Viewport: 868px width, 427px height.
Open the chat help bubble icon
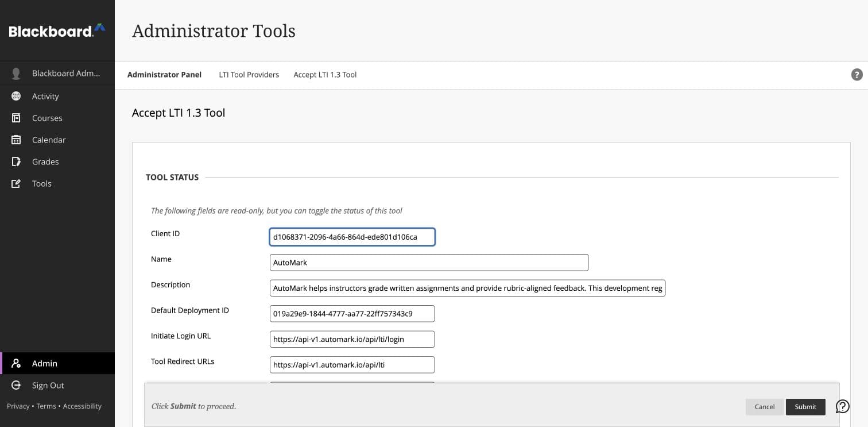pos(842,406)
